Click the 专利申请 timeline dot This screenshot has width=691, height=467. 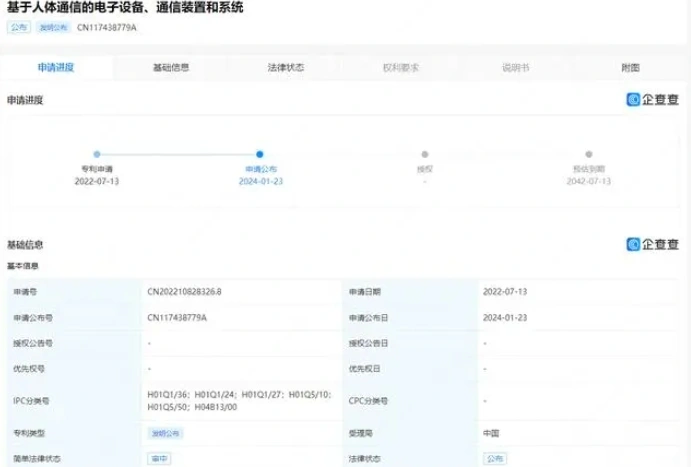(97, 154)
